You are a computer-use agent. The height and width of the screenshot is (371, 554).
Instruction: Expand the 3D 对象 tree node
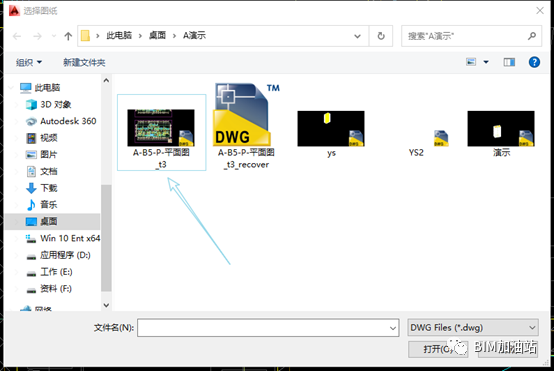point(17,104)
